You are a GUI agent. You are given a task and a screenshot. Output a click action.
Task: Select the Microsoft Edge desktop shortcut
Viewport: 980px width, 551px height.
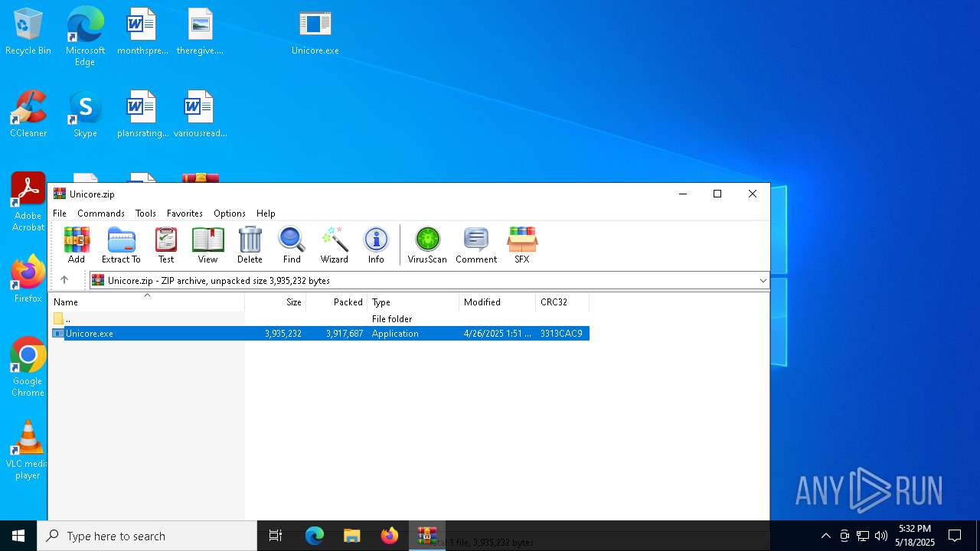coord(85,37)
